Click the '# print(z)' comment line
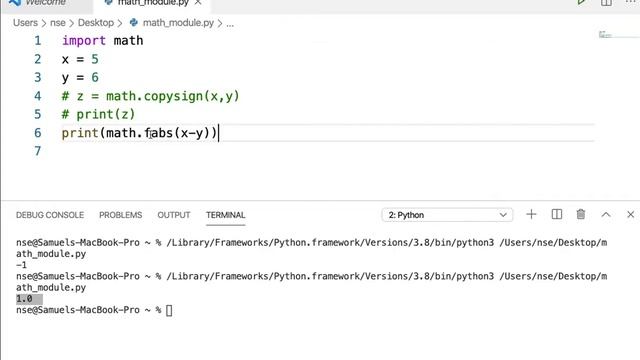This screenshot has width=640, height=360. (98, 114)
